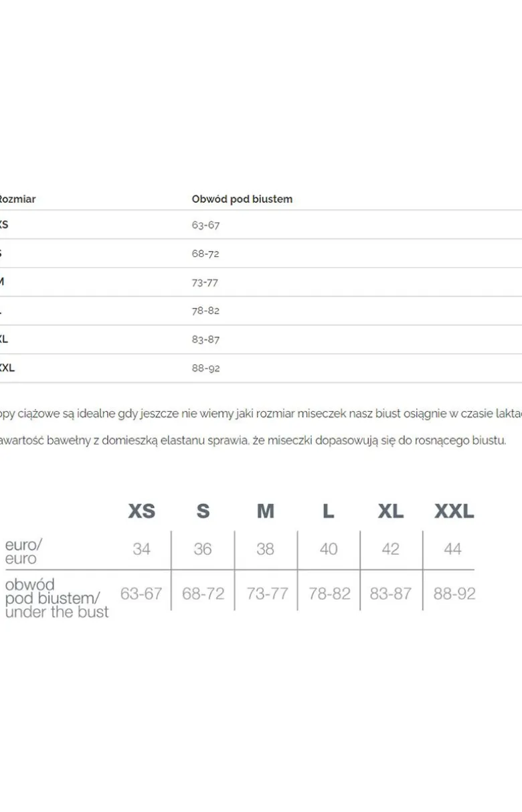The width and height of the screenshot is (522, 812).
Task: Click the 78-82 measurement in the top table
Action: tap(205, 311)
